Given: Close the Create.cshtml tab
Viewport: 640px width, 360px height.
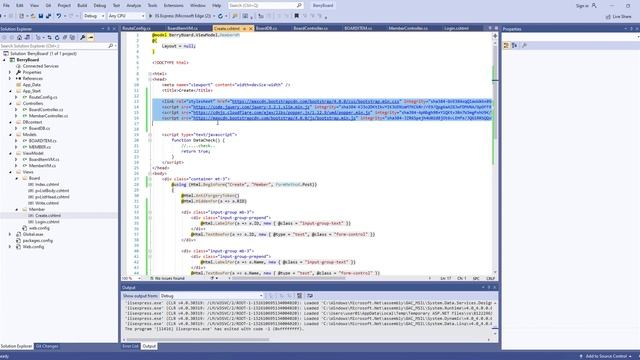Looking at the screenshot, I should coord(251,29).
